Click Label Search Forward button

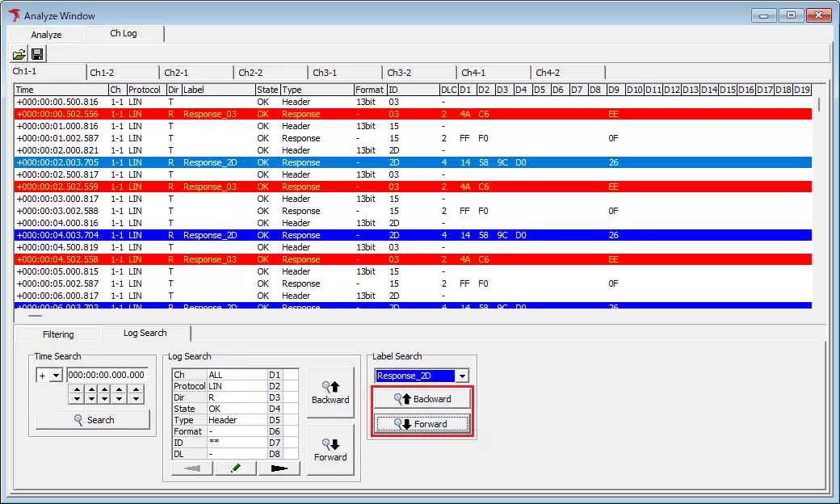point(422,424)
